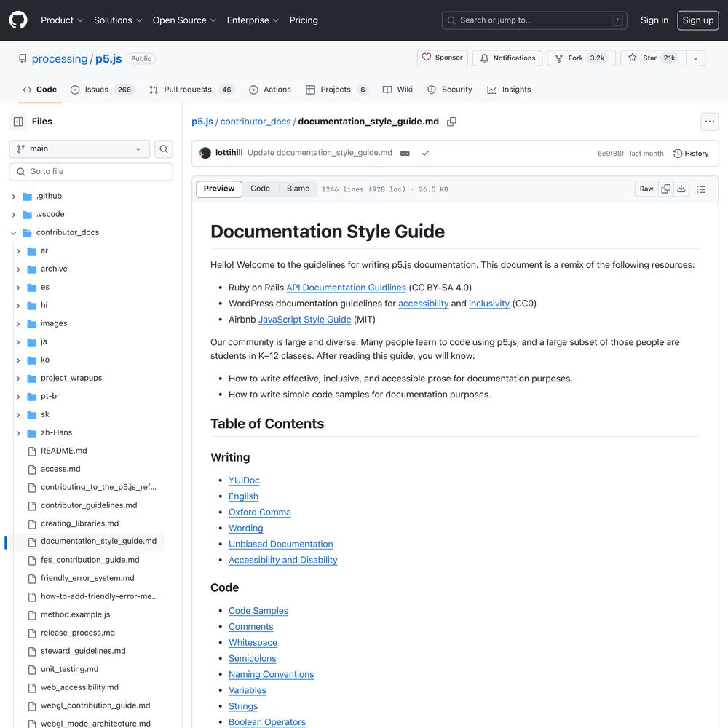Screen dimensions: 728x728
Task: Expand the pt-br folder
Action: (19, 397)
